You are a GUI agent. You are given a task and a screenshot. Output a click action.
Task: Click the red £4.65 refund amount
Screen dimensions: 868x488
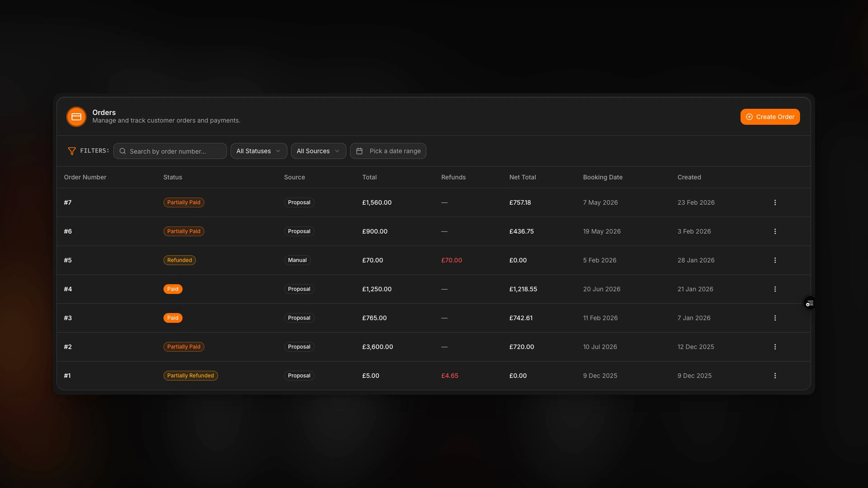click(x=450, y=375)
